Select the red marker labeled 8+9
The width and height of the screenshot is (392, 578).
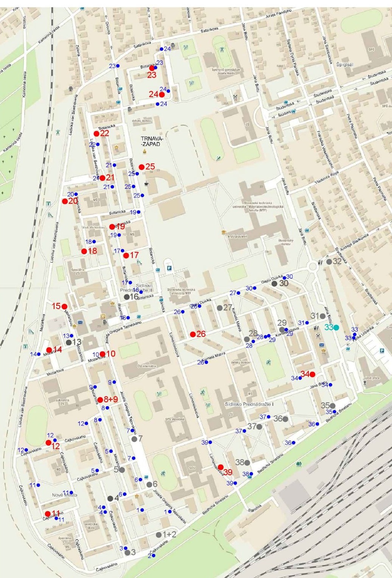click(100, 400)
